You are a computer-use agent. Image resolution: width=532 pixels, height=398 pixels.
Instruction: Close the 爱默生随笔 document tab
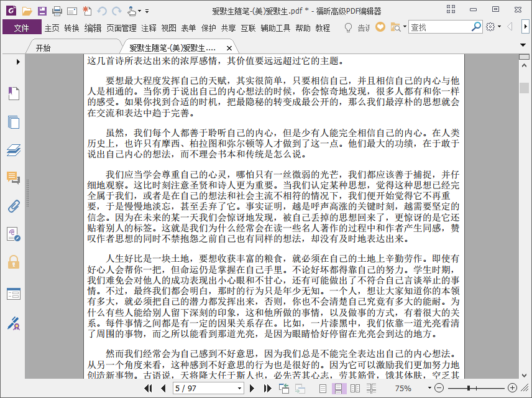[229, 49]
